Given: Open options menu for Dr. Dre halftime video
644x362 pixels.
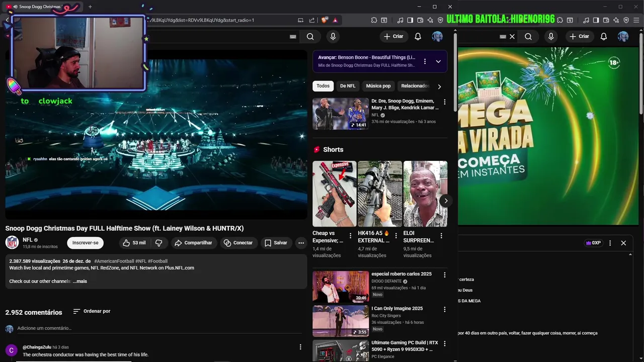Looking at the screenshot, I should [x=444, y=102].
